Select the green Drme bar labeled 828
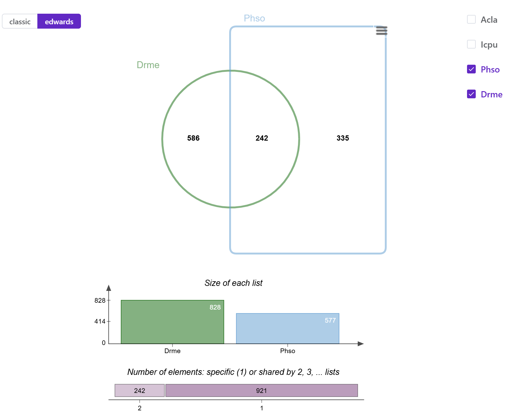The height and width of the screenshot is (420, 524). pos(172,322)
